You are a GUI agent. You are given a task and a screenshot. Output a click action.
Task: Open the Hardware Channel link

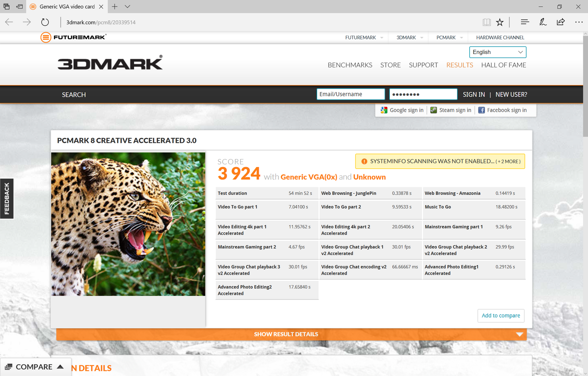coord(500,38)
